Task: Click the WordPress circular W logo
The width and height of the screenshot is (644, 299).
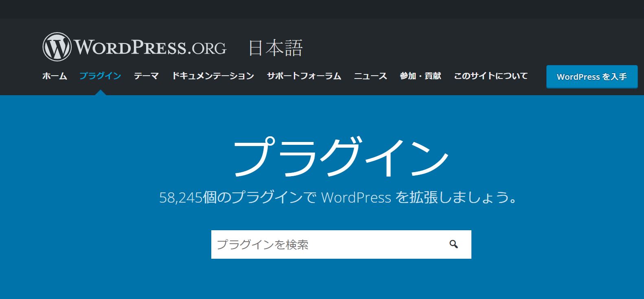Action: click(57, 47)
